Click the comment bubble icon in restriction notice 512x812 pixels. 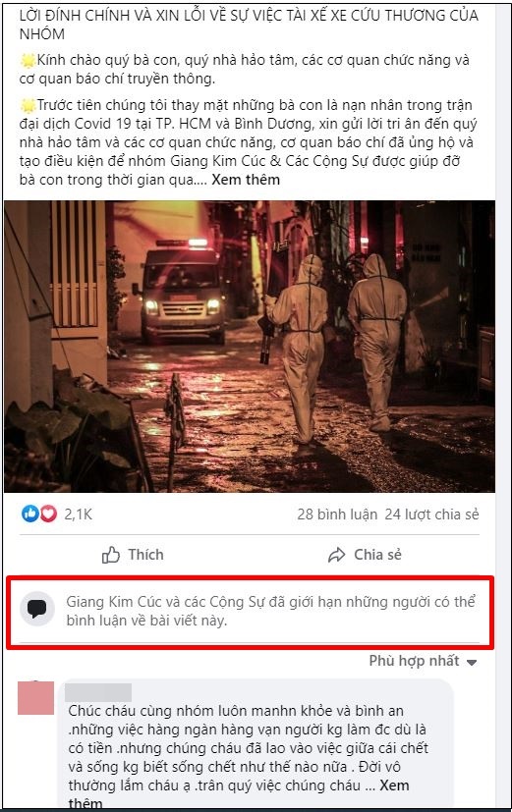click(x=36, y=608)
